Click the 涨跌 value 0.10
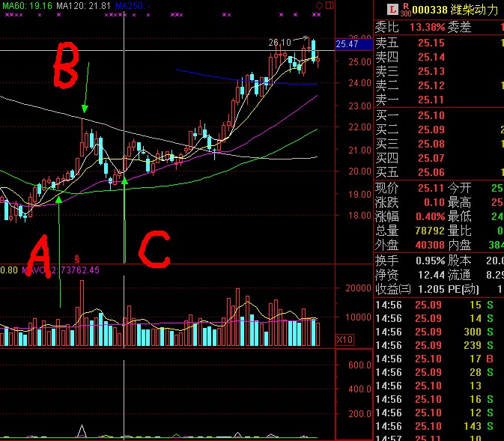This screenshot has height=441, width=504. (x=434, y=202)
